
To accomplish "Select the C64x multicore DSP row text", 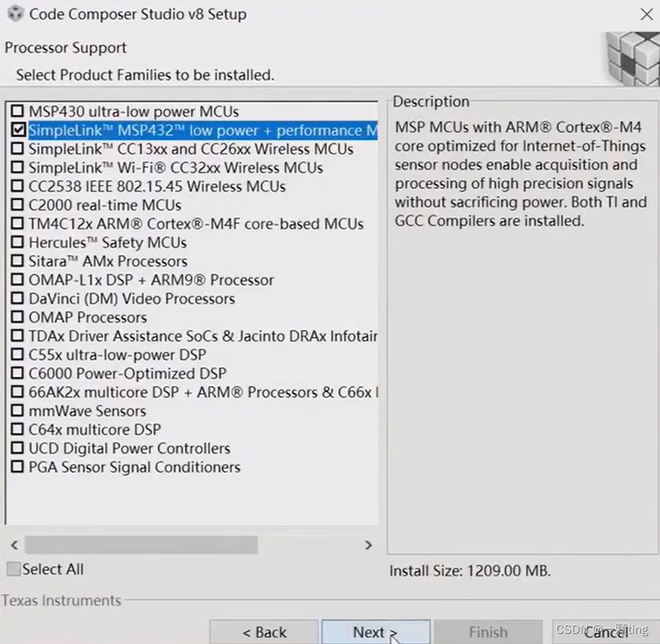I will point(95,430).
